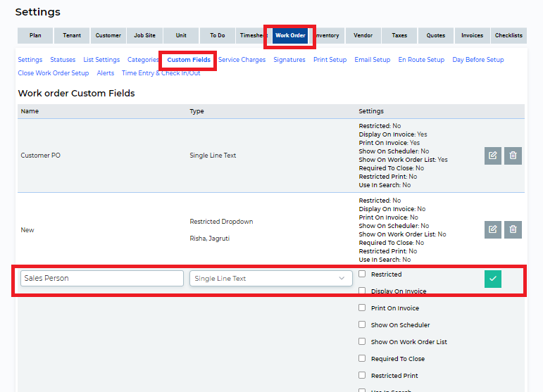Open the Single Line Text type dropdown
Viewport: 543px width, 392px height.
271,279
